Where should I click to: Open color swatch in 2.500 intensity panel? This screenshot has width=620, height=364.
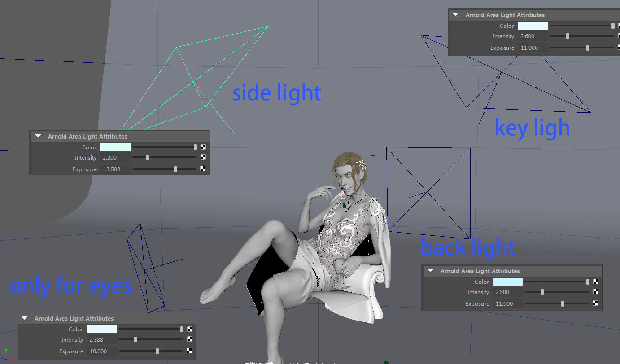pos(508,282)
